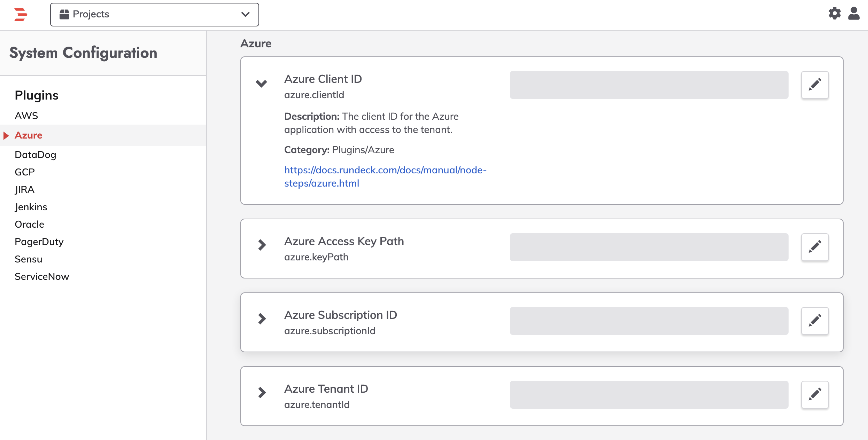Image resolution: width=868 pixels, height=440 pixels.
Task: Select DataDog plugin category
Action: (x=35, y=155)
